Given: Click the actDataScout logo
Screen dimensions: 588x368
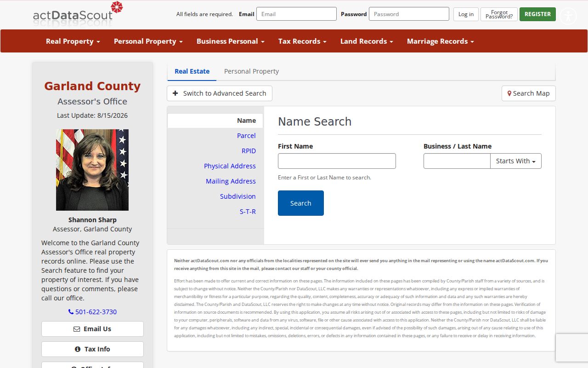Looking at the screenshot, I should point(78,14).
